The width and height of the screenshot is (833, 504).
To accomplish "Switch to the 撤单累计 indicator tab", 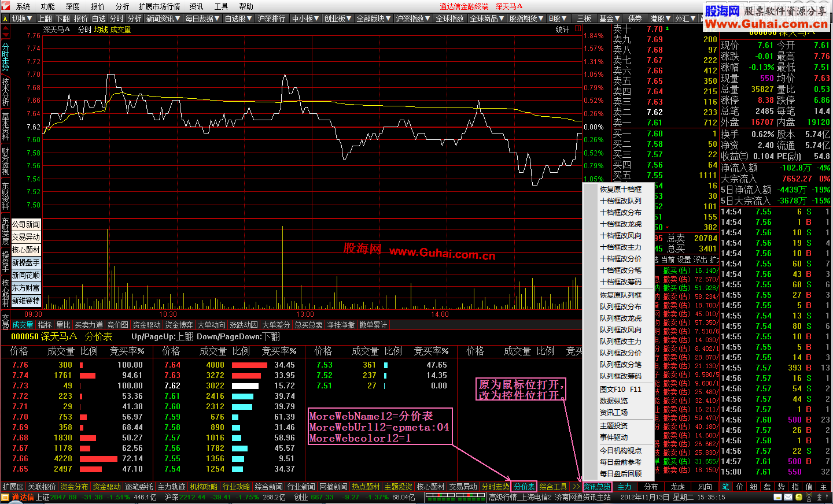I will (x=373, y=325).
